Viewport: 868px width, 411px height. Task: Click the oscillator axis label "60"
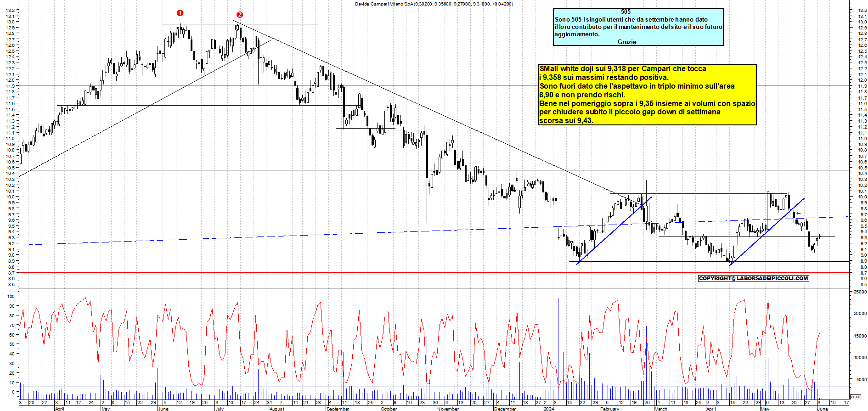click(x=12, y=335)
